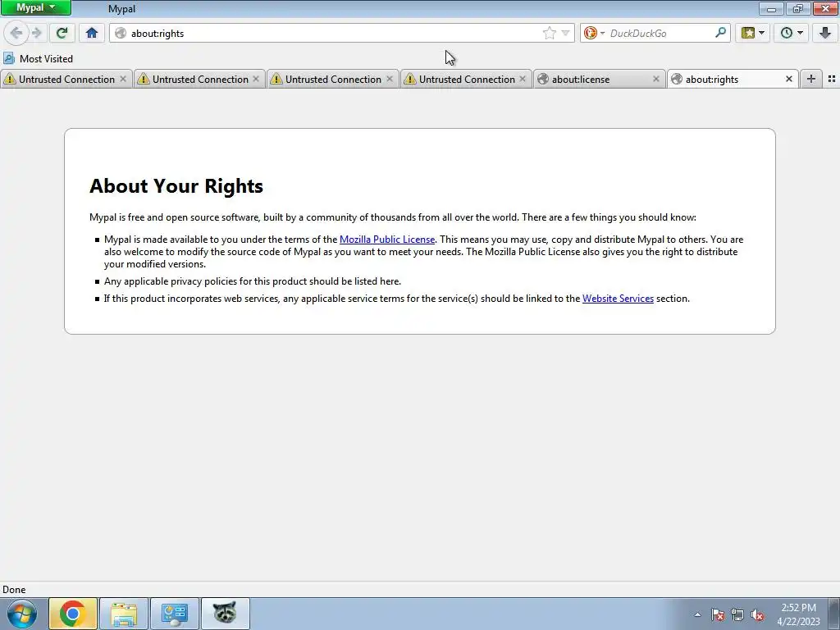The width and height of the screenshot is (840, 630).
Task: Click the network tray icon
Action: 737,614
